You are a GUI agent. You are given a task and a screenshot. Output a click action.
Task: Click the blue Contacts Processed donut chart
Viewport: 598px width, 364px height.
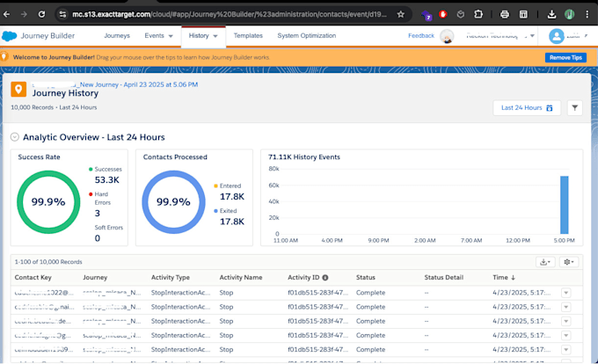[x=173, y=201]
